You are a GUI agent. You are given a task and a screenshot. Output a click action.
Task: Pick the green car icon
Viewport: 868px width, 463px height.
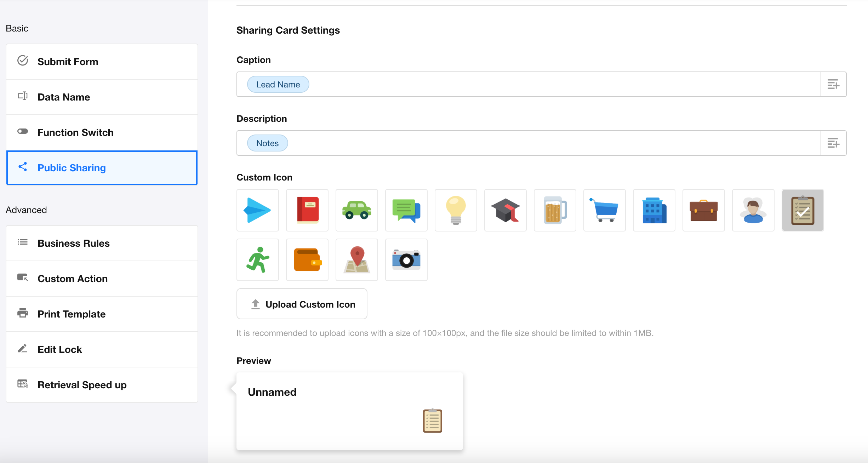[x=356, y=210]
